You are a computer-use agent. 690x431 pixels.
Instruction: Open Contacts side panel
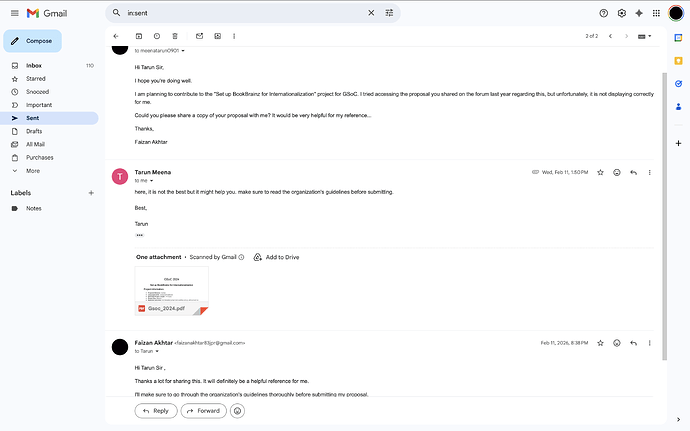pos(678,107)
